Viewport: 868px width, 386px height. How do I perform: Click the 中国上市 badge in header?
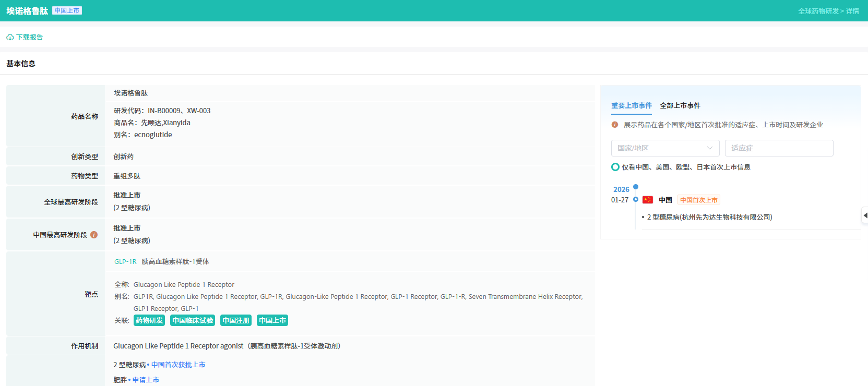pyautogui.click(x=67, y=10)
